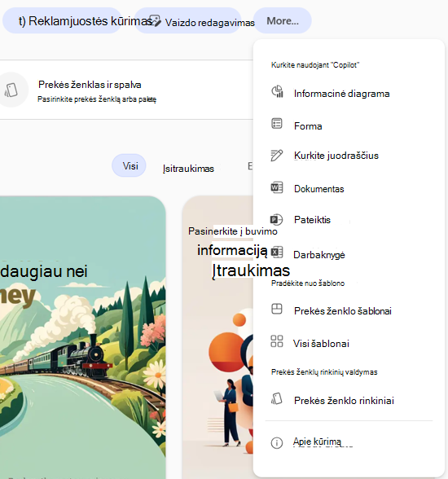Viewport: 448px width, 479px height.
Task: Click the Forma list icon
Action: tap(277, 124)
